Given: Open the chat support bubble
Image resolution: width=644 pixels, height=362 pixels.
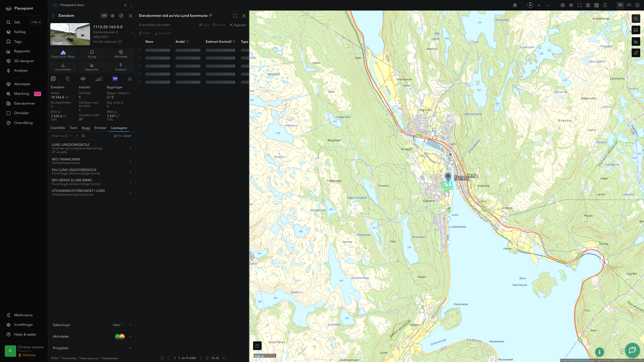Looking at the screenshot, I should [x=632, y=350].
